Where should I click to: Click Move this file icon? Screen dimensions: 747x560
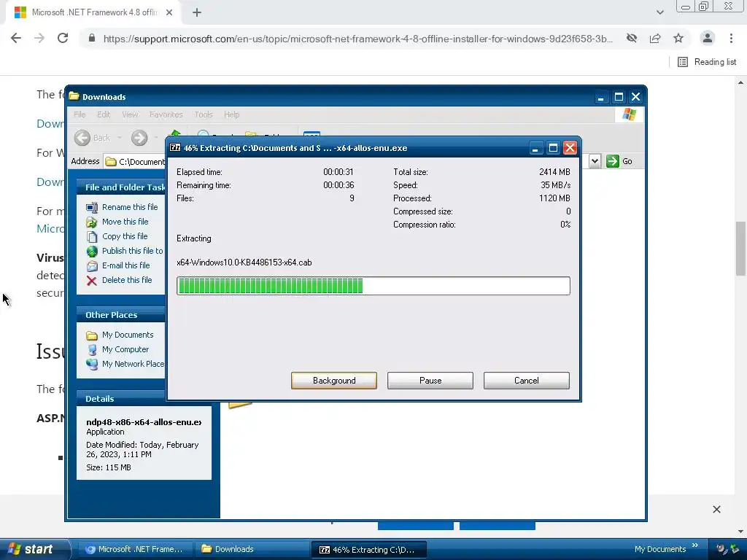(x=92, y=222)
